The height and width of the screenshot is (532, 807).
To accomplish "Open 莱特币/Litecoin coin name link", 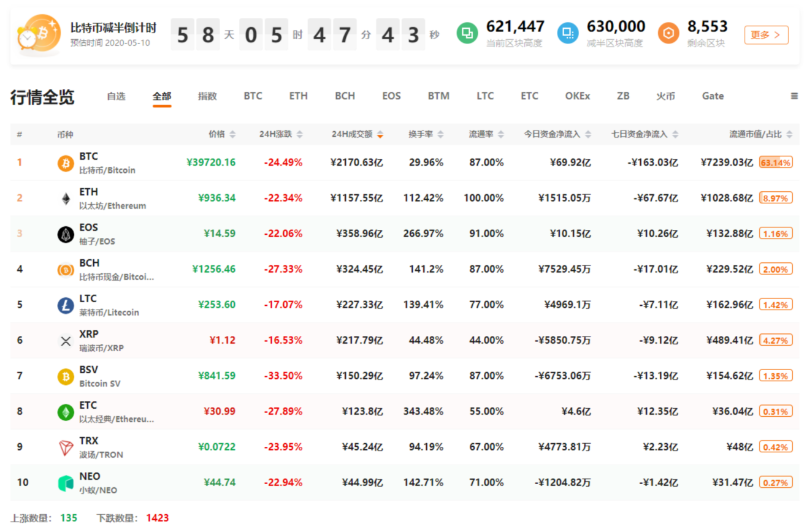I will pos(109,313).
